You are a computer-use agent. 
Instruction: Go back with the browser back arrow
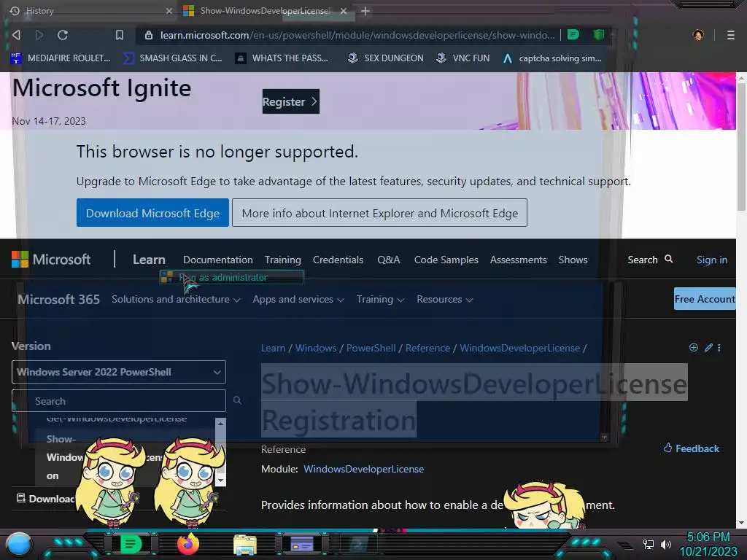[x=16, y=35]
